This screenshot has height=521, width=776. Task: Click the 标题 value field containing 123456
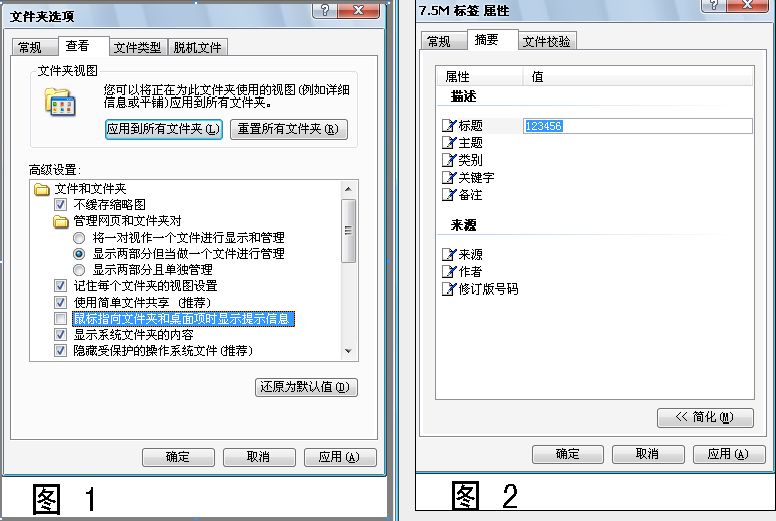[638, 126]
